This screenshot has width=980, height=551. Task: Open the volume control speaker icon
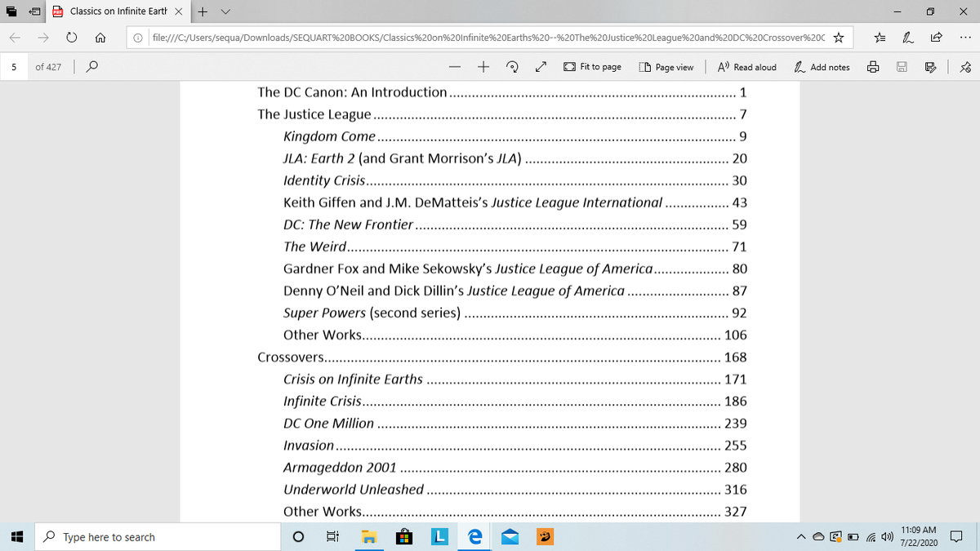click(x=888, y=537)
